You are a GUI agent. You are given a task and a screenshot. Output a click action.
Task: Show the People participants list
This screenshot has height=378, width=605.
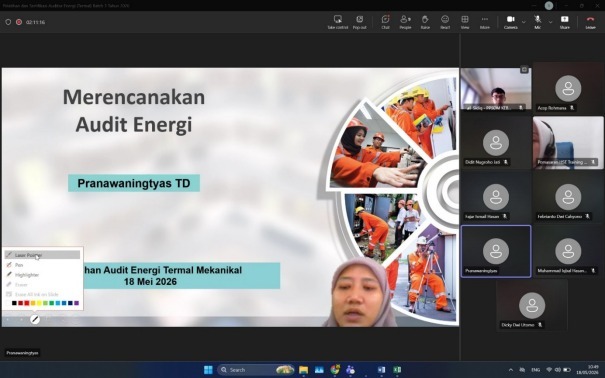pos(405,22)
